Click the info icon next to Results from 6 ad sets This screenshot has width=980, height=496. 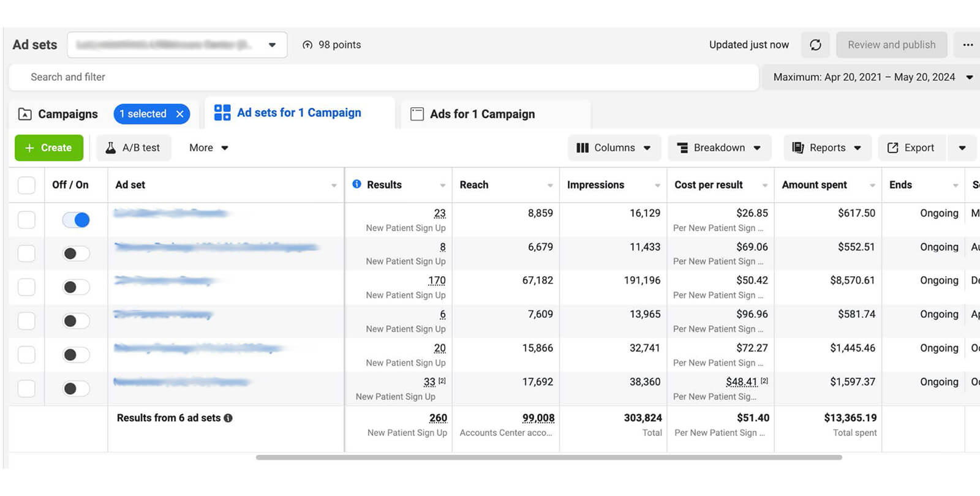tap(228, 418)
